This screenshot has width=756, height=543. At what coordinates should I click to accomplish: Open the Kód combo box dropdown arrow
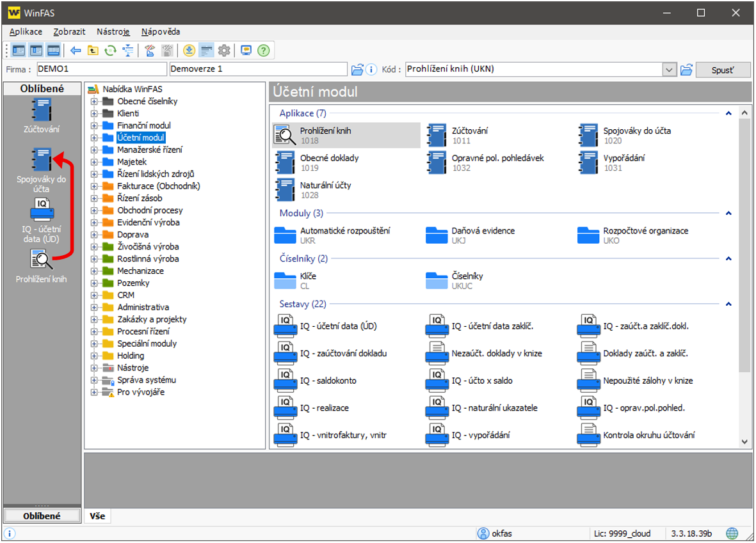coord(670,70)
